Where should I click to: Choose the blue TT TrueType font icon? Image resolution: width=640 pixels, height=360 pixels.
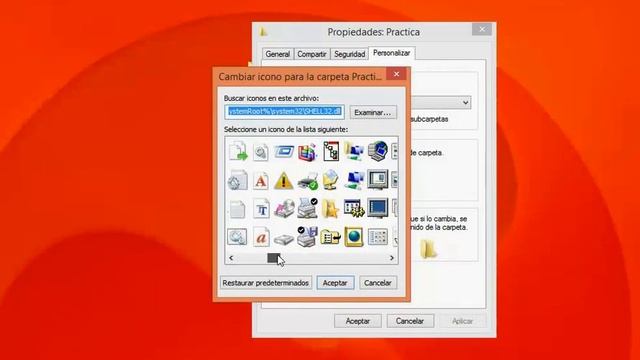(x=261, y=209)
